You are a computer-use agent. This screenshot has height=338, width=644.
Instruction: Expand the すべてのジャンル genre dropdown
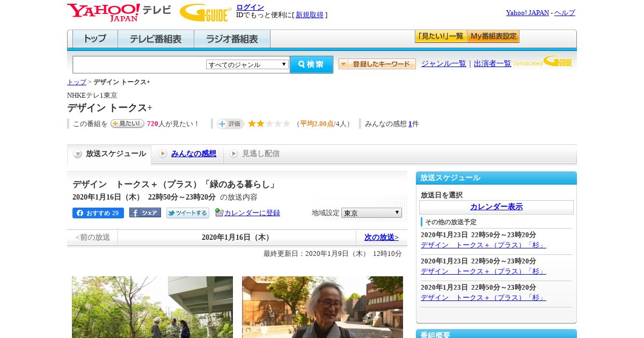[247, 64]
